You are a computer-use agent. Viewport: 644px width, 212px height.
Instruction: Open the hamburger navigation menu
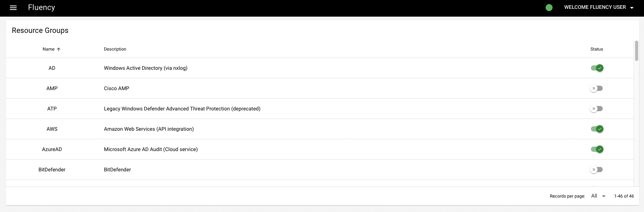click(x=13, y=8)
